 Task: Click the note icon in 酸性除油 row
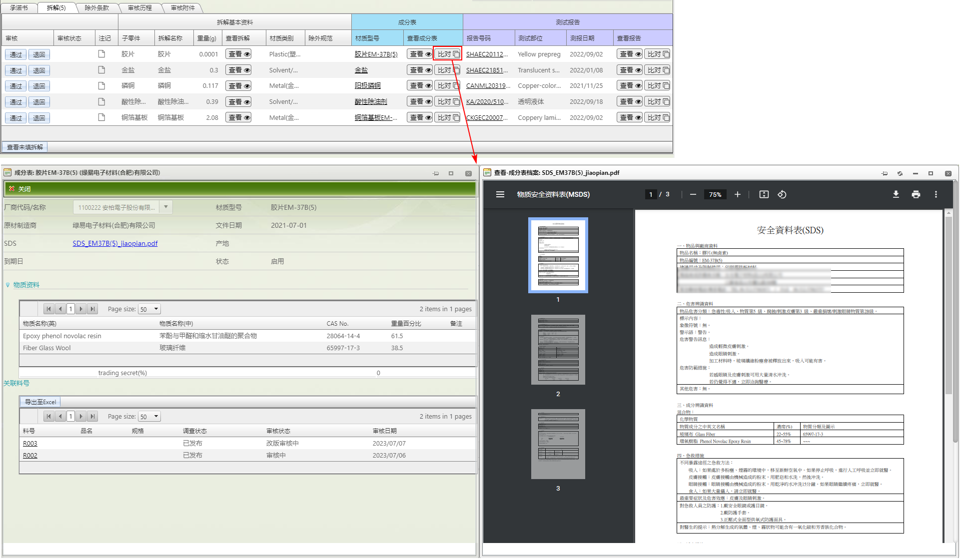click(x=101, y=101)
